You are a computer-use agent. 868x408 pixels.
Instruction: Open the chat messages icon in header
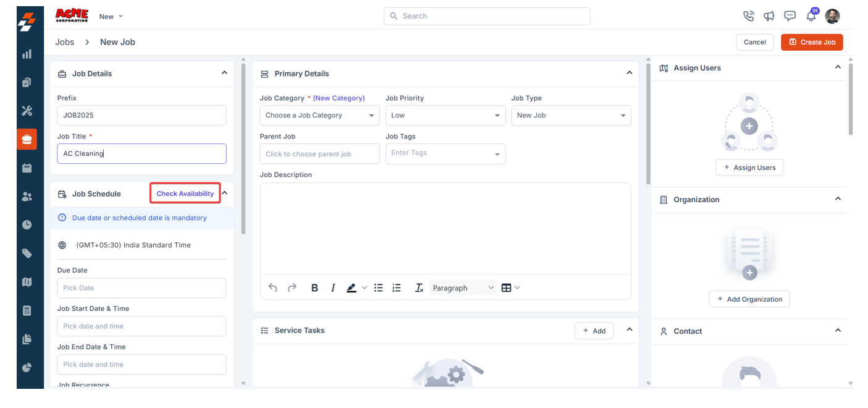point(790,16)
